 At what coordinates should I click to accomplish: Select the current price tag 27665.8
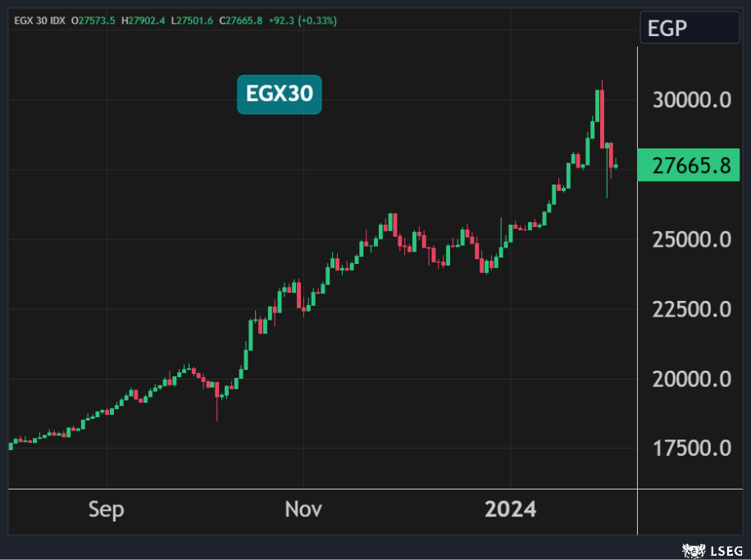tap(690, 166)
